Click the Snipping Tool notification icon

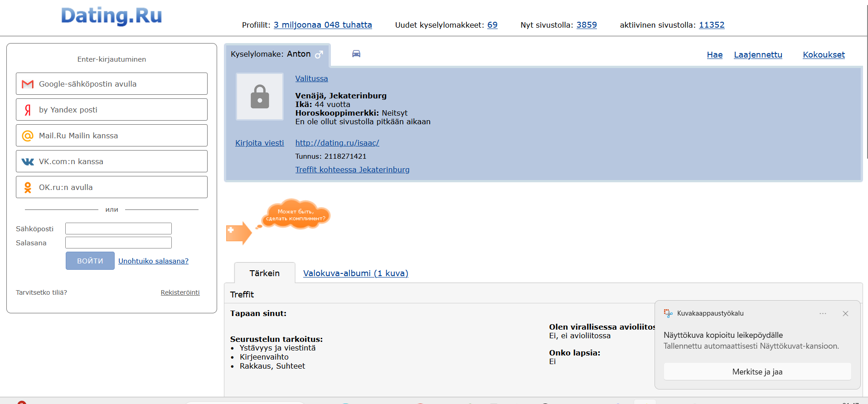click(x=668, y=313)
